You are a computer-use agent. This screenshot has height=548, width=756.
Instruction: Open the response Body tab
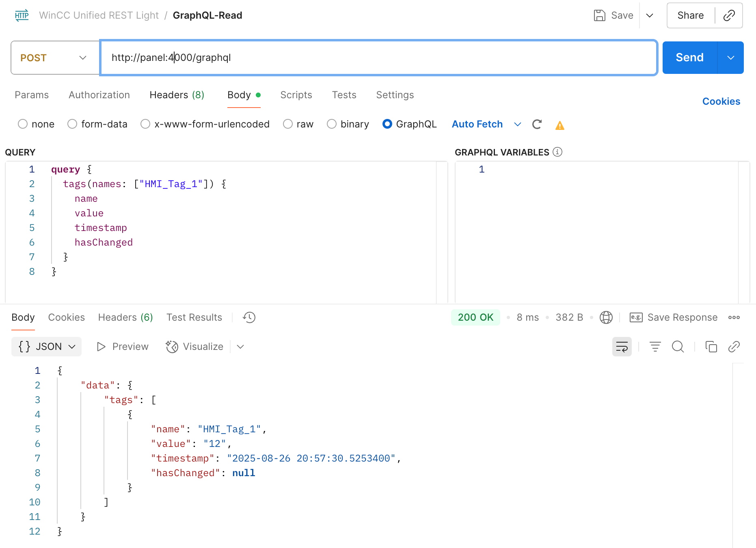coord(23,317)
